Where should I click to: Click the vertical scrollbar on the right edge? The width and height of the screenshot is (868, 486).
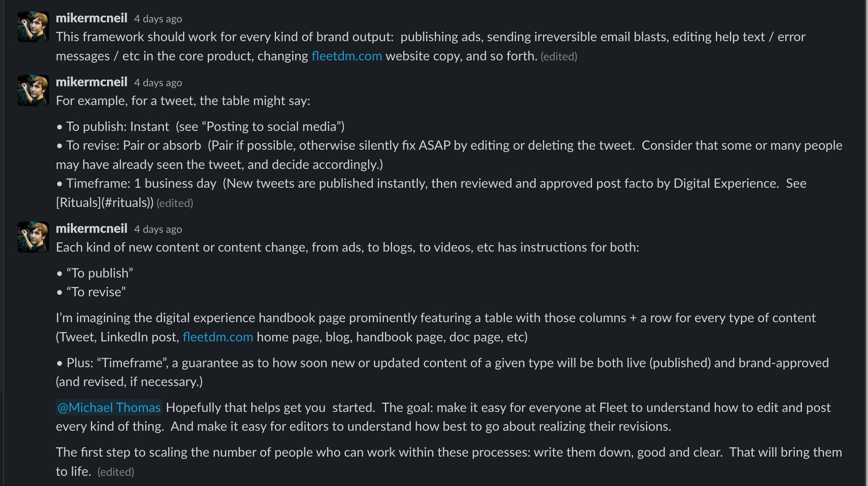[x=866, y=243]
